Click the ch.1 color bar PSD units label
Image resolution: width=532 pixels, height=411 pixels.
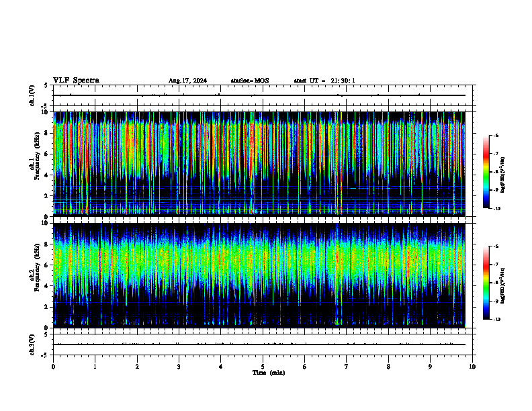tap(502, 175)
